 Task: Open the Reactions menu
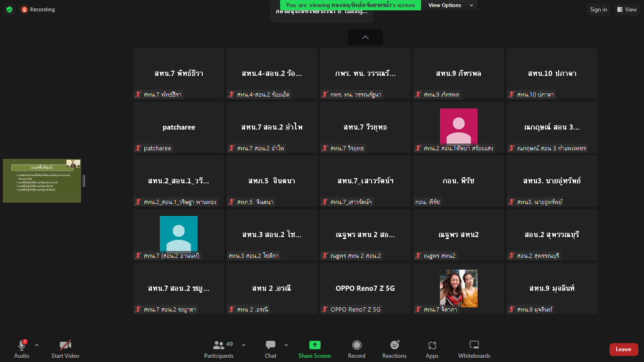[394, 349]
